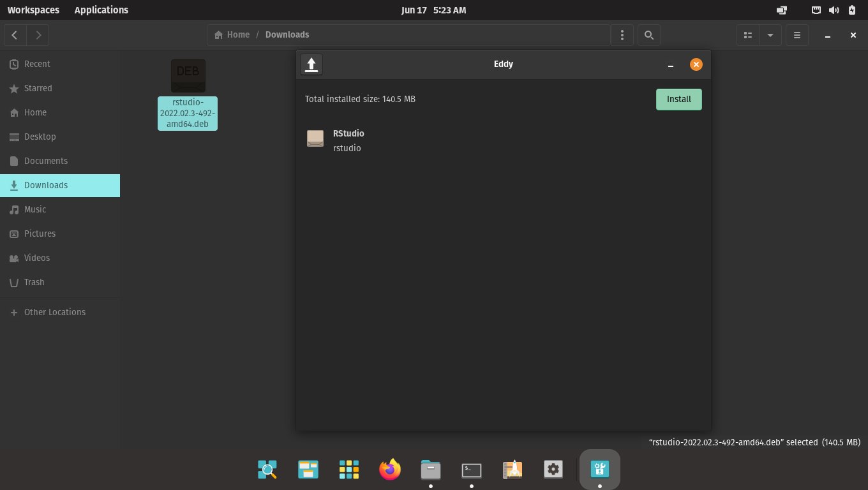868x490 pixels.
Task: Open Home in the sidebar
Action: (60, 112)
